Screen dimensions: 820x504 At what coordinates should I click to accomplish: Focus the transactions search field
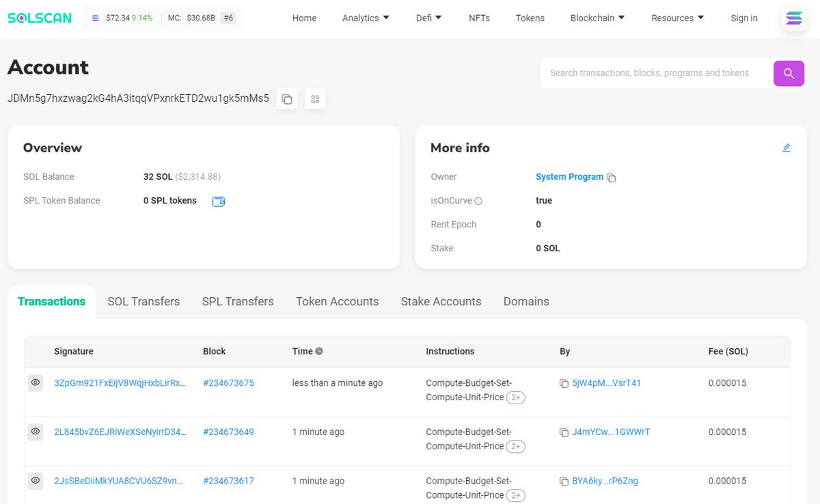click(x=657, y=73)
